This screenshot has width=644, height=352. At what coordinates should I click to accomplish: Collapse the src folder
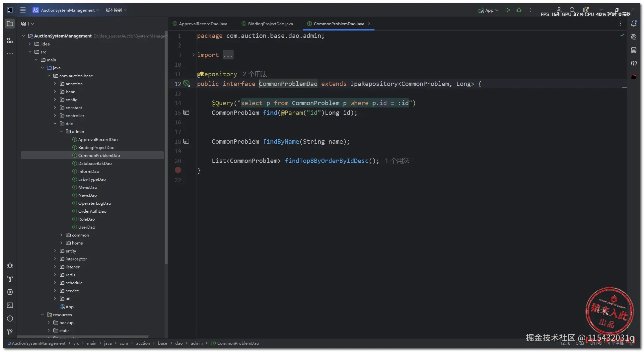(x=30, y=52)
